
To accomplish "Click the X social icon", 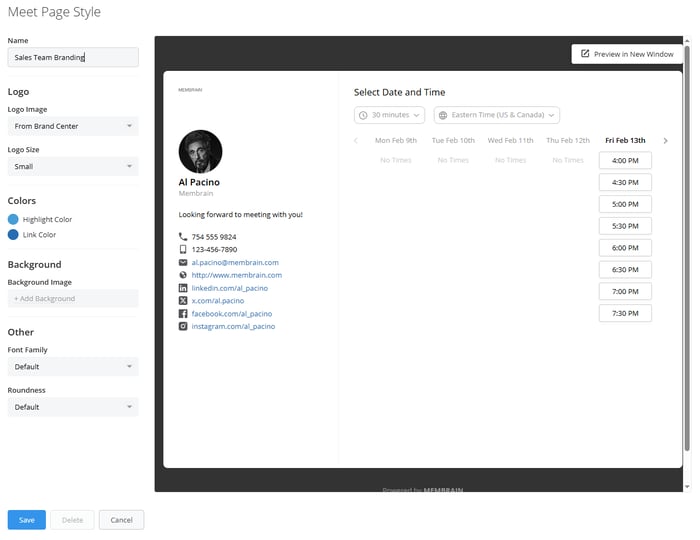I will click(x=183, y=301).
